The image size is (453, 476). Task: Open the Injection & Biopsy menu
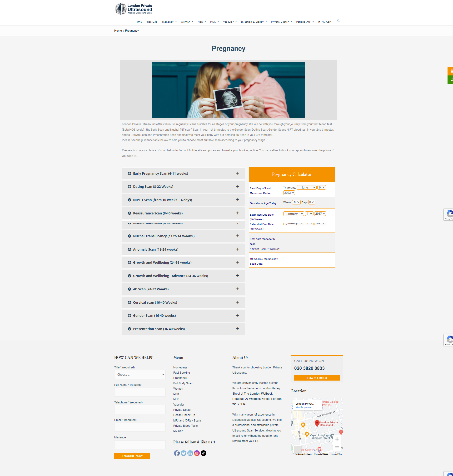(254, 22)
